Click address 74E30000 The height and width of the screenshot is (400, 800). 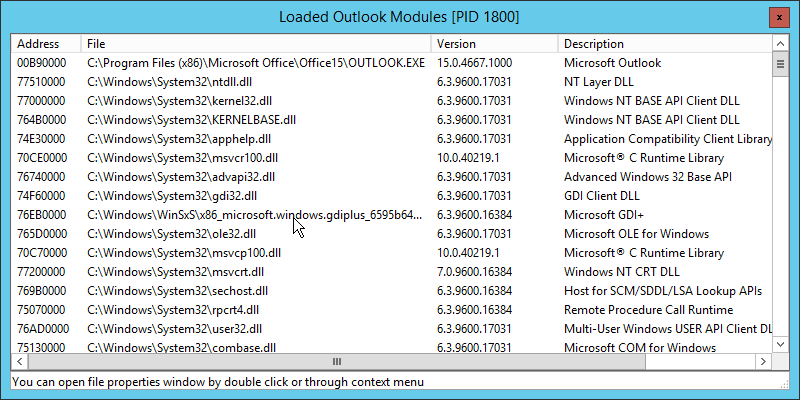point(41,139)
